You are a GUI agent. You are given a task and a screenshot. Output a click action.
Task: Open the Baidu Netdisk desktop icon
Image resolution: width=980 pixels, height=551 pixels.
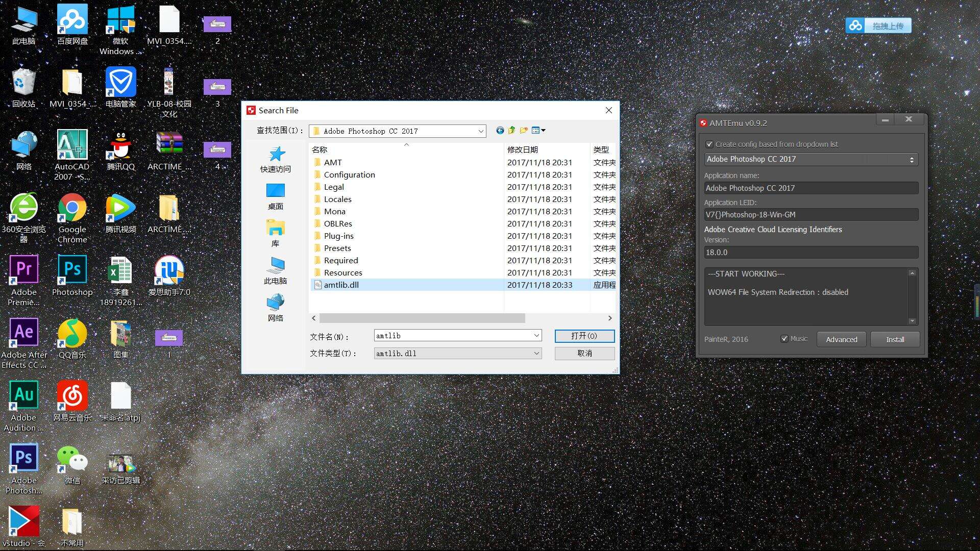click(x=72, y=24)
